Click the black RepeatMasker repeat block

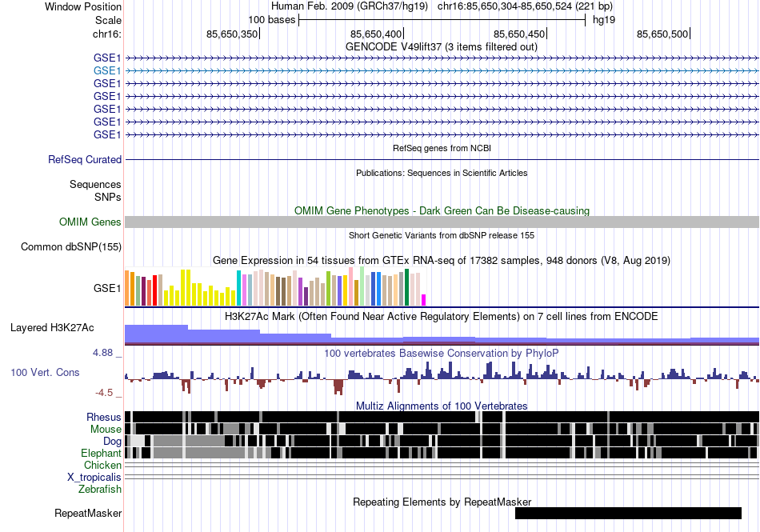[628, 513]
